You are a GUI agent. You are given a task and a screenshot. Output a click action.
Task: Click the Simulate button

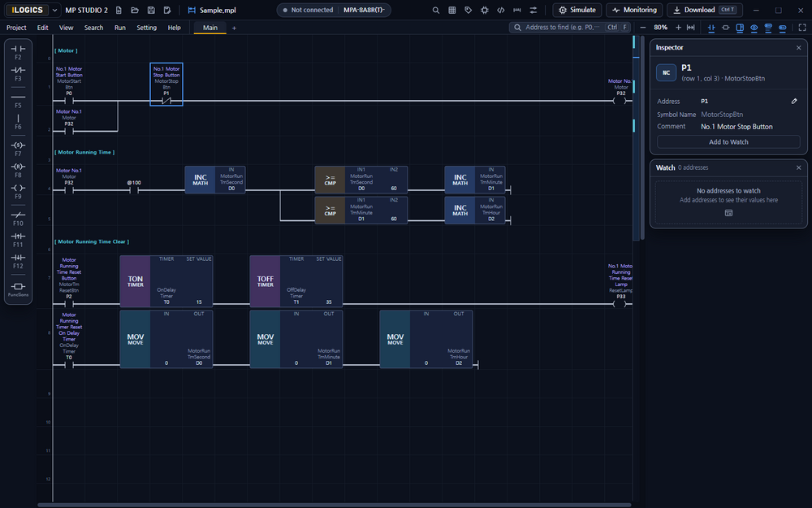(577, 10)
